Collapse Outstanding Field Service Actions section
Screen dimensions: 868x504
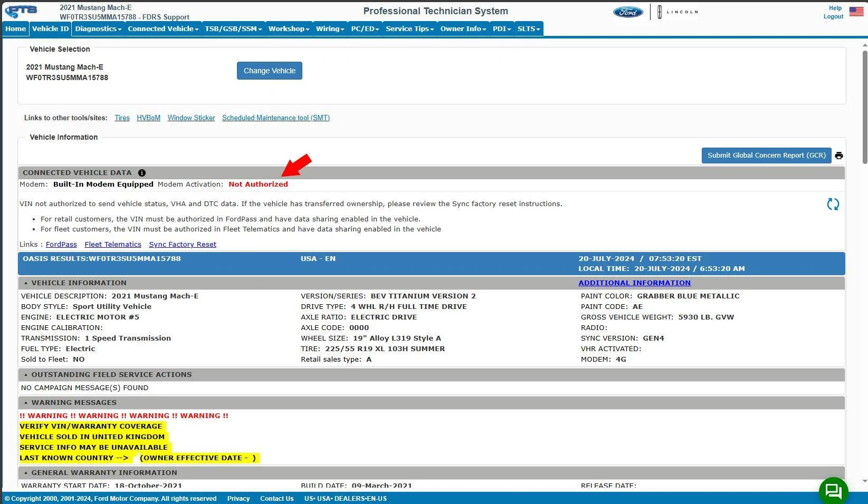pos(26,375)
